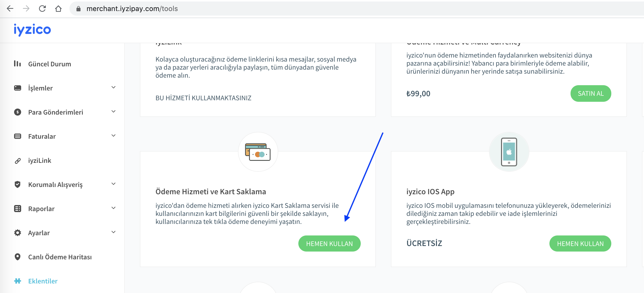Open the iyziLink sidebar item

tap(40, 161)
